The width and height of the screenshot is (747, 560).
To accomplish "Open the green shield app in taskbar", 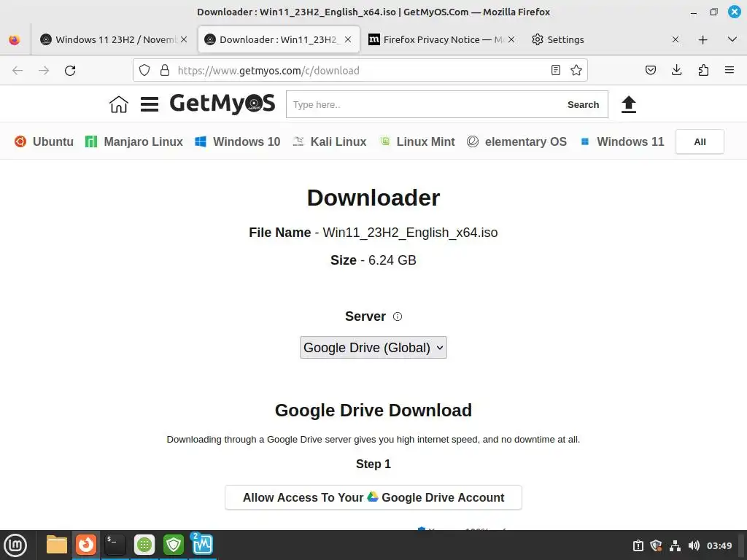I will (x=174, y=545).
